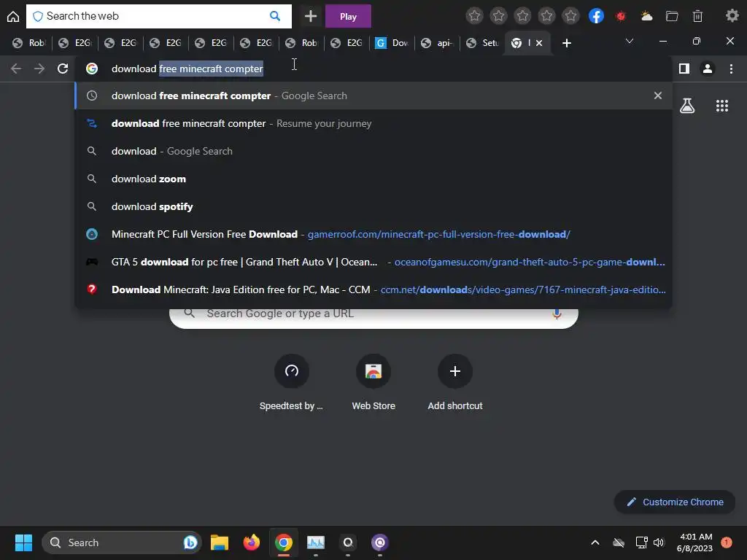
Task: Click the third star bookmark icon
Action: pos(522,16)
